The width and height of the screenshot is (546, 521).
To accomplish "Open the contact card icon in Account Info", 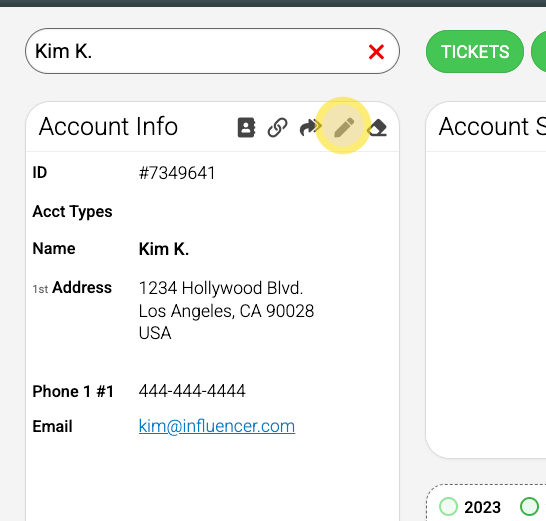I will 247,127.
